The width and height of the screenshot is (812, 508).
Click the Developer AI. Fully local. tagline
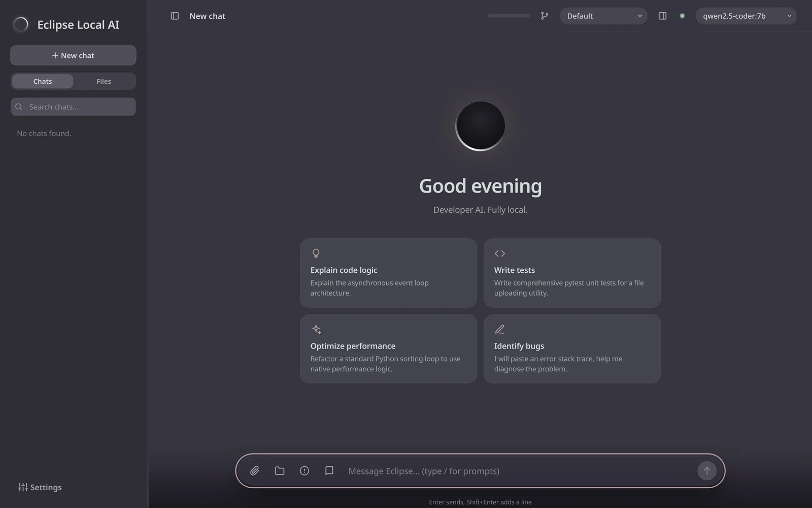[x=480, y=210]
